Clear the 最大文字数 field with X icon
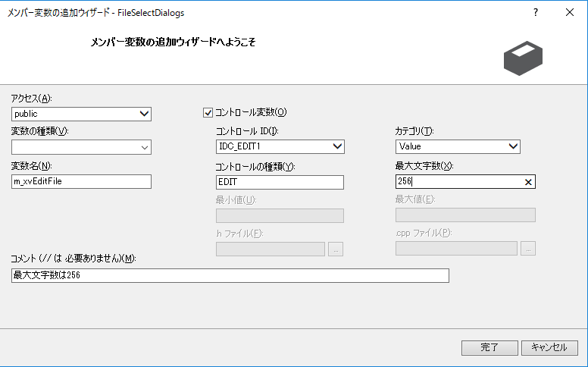588x367 pixels. click(528, 182)
